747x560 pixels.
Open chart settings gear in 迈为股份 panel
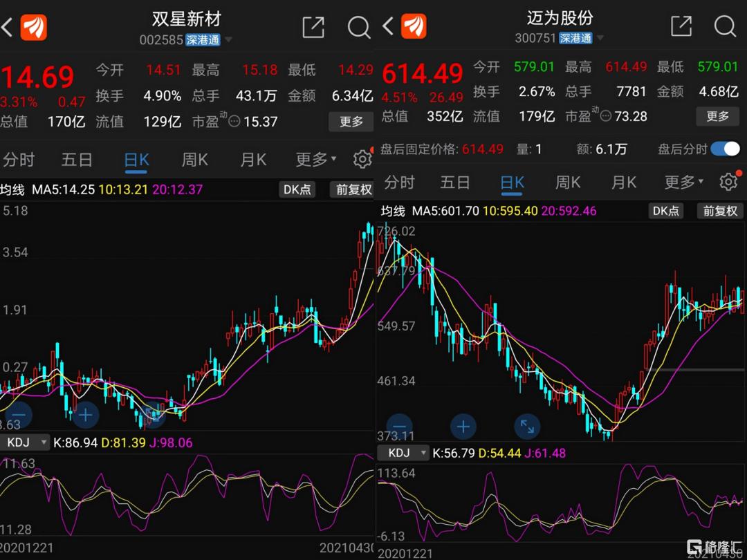[728, 182]
